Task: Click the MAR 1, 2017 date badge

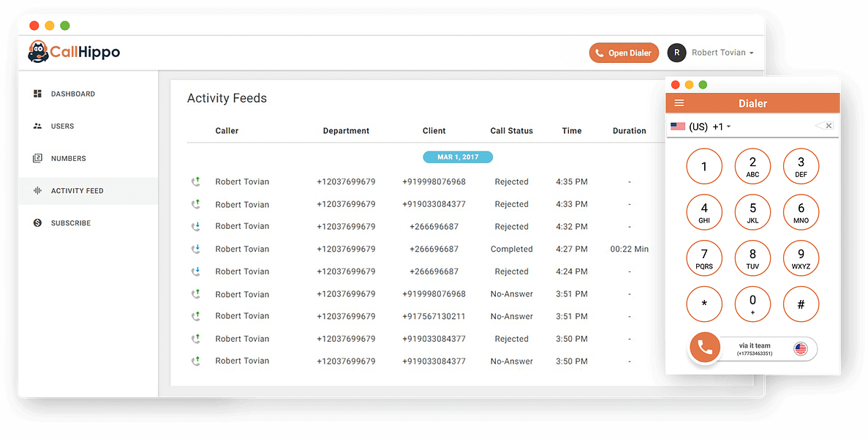Action: tap(458, 157)
